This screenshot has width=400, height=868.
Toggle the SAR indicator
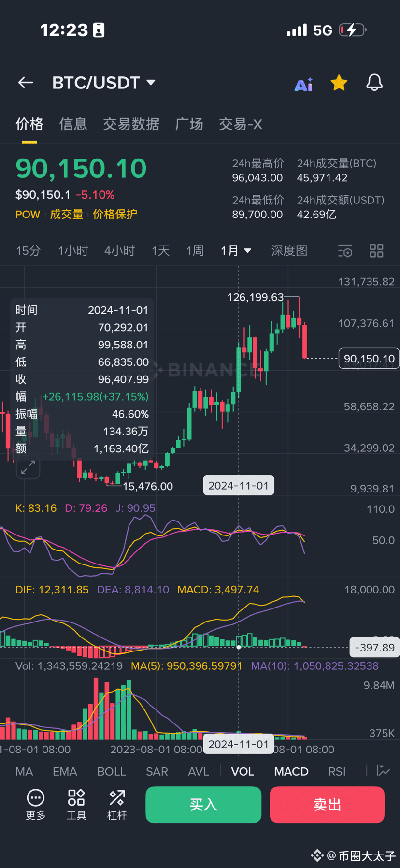tap(157, 771)
